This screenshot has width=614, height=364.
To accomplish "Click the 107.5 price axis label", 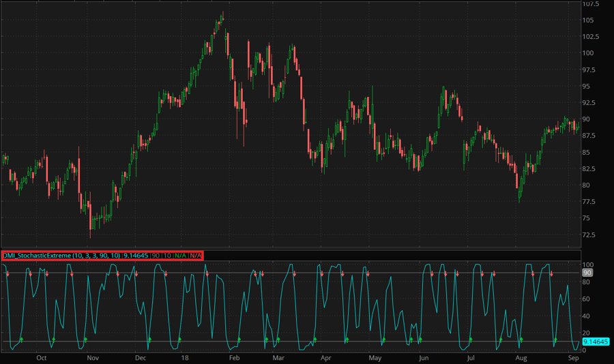I will 591,3.
